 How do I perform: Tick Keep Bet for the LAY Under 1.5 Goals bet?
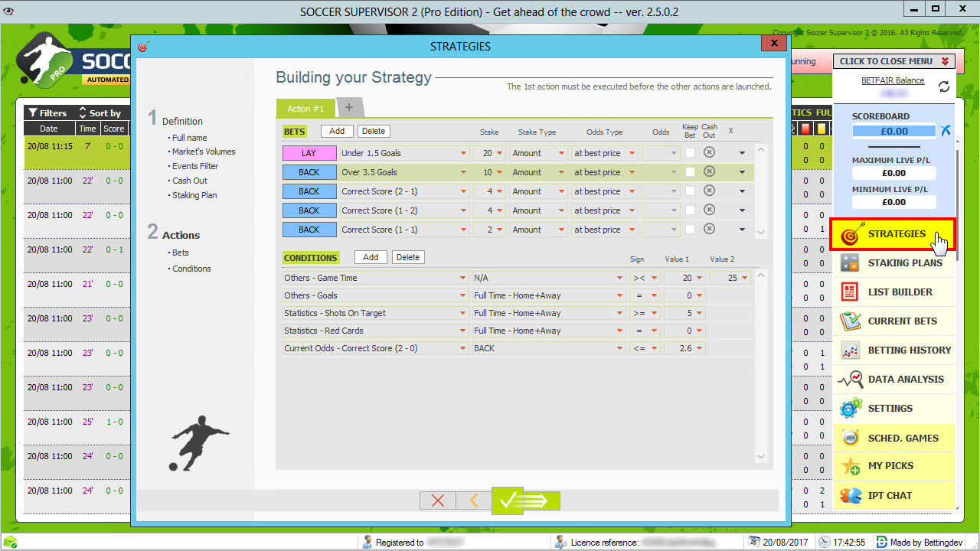(x=690, y=153)
